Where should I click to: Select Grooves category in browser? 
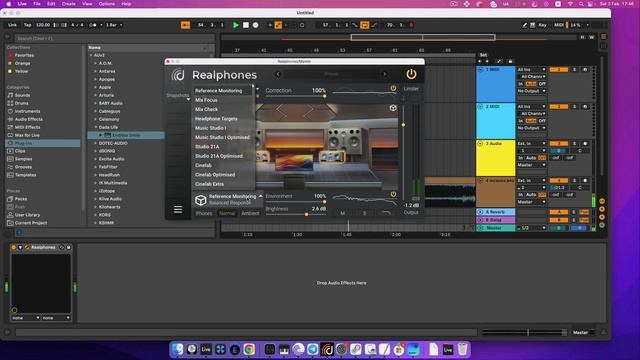click(23, 167)
